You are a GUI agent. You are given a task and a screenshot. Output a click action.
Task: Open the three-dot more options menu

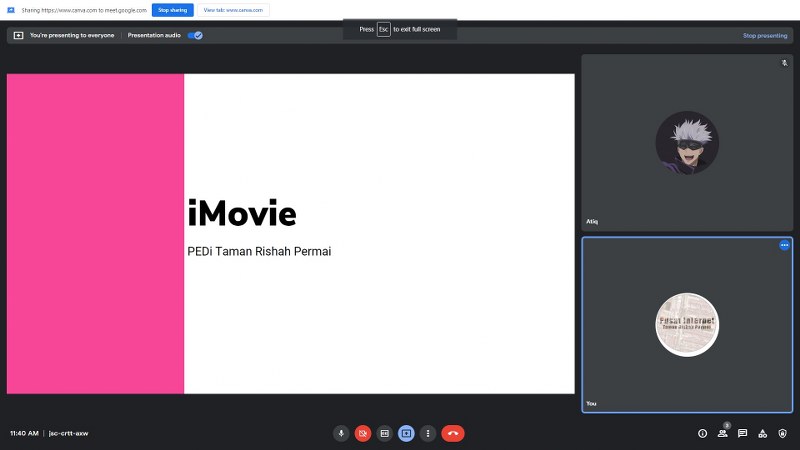tap(428, 433)
